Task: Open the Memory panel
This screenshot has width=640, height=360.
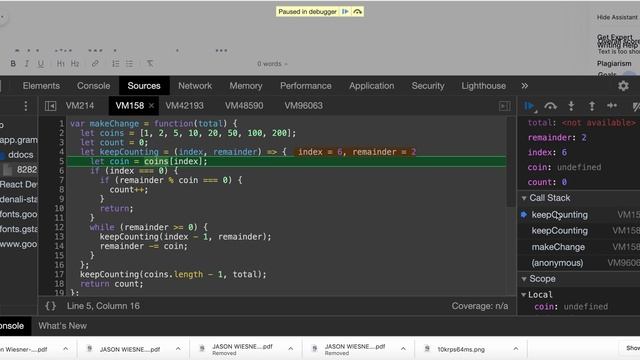Action: (x=246, y=86)
